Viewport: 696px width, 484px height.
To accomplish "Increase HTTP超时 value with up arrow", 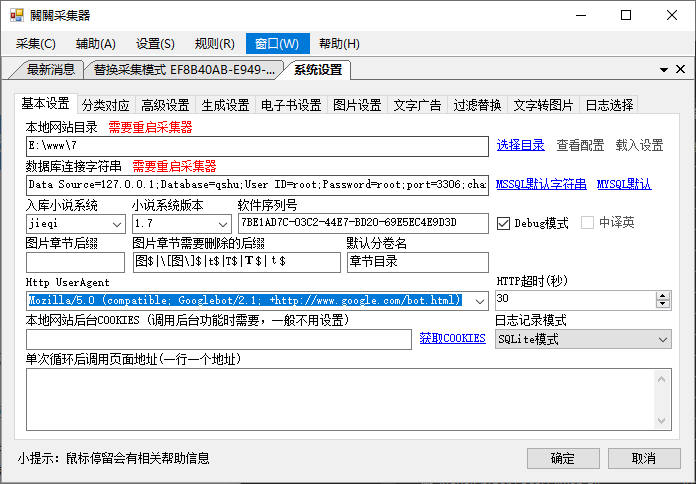I will [663, 296].
